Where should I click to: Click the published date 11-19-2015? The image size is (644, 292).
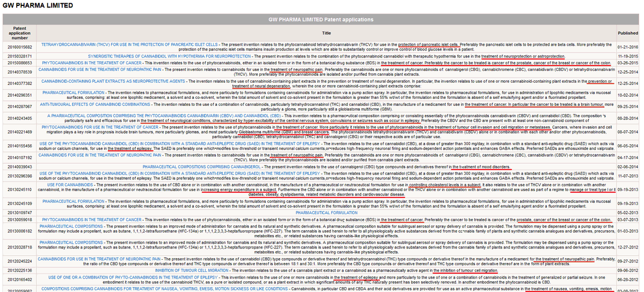coord(628,56)
